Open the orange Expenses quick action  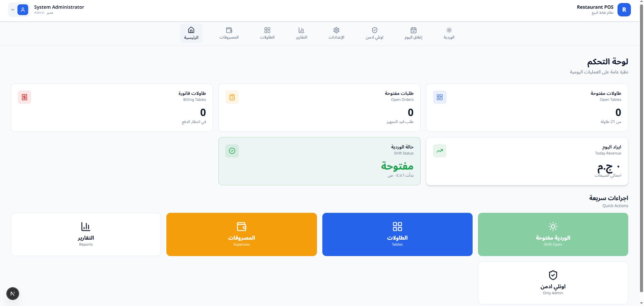coord(241,234)
